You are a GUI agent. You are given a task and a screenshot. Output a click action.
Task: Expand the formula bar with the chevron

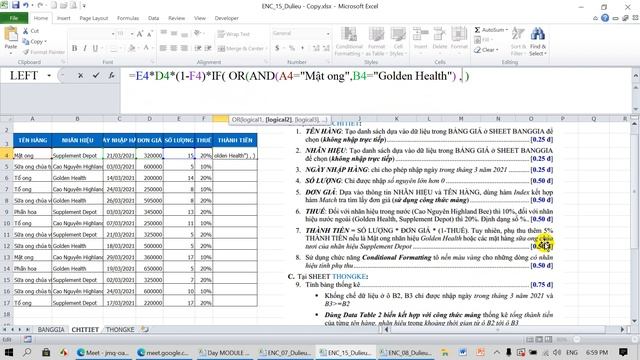636,76
